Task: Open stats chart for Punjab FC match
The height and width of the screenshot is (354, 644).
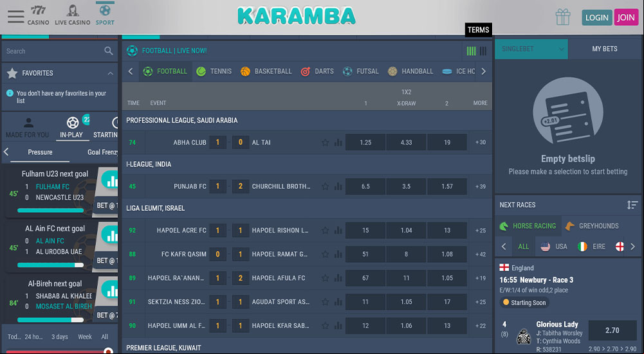Action: point(338,186)
